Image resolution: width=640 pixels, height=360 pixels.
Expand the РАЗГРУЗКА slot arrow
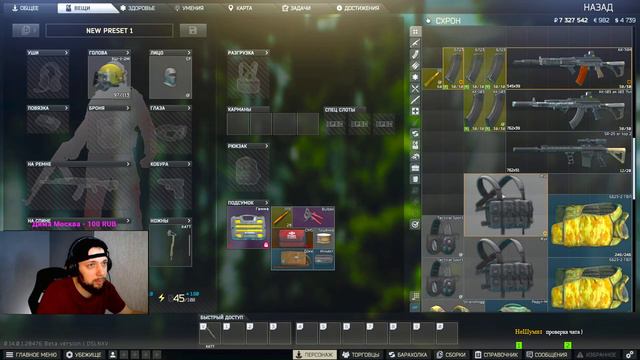coord(267,53)
